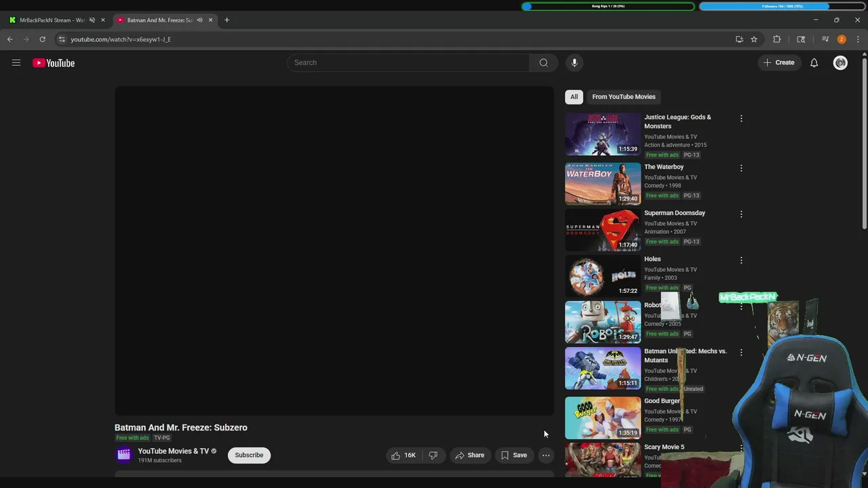Viewport: 868px width, 488px height.
Task: Open the notifications bell
Action: (x=814, y=63)
